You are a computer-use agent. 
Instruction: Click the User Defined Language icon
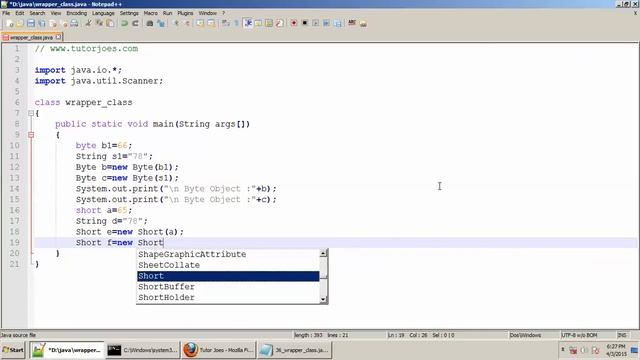258,23
